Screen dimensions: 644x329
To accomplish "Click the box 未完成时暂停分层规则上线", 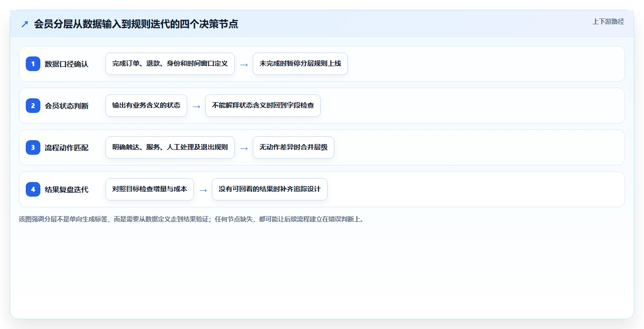I will tap(300, 64).
